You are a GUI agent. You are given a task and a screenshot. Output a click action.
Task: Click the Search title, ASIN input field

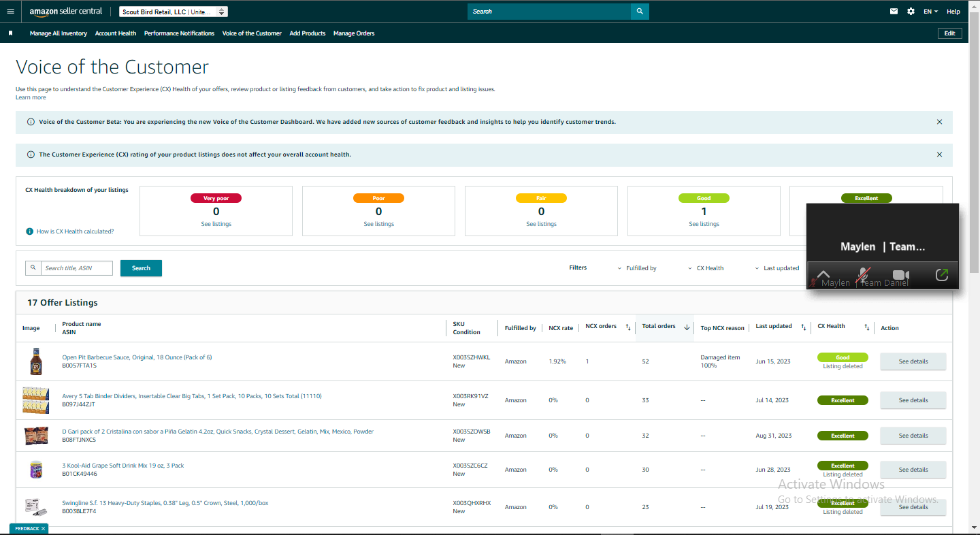tap(77, 268)
